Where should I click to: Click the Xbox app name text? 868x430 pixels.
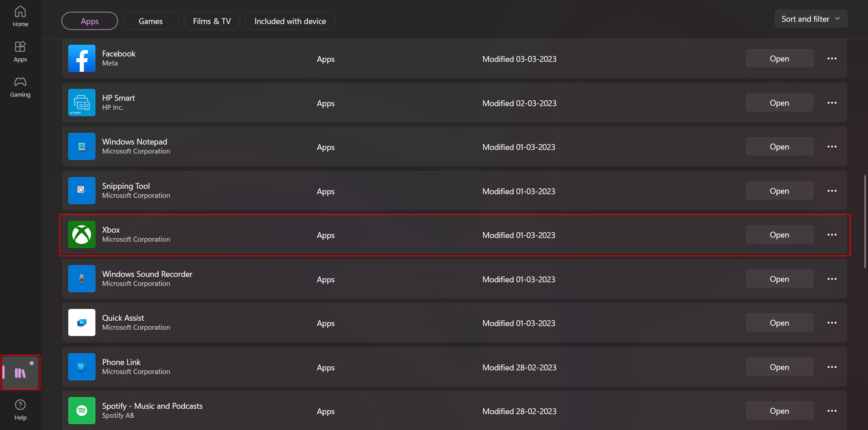coord(111,230)
